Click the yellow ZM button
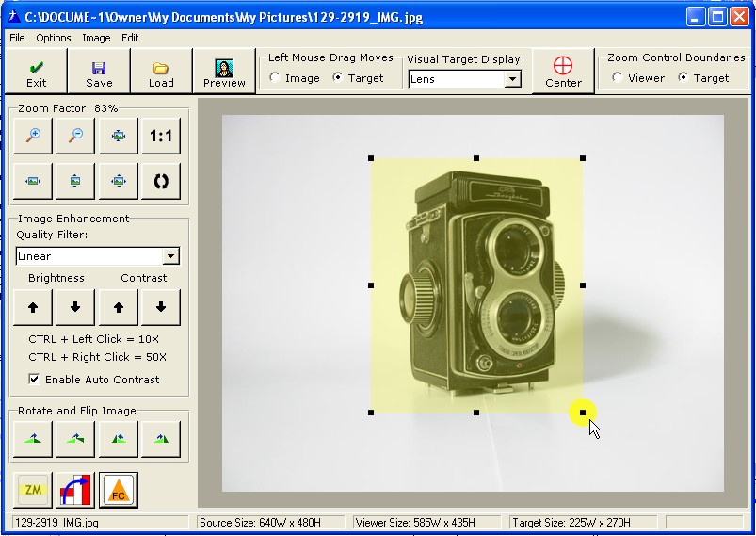The height and width of the screenshot is (536, 756). 33,490
